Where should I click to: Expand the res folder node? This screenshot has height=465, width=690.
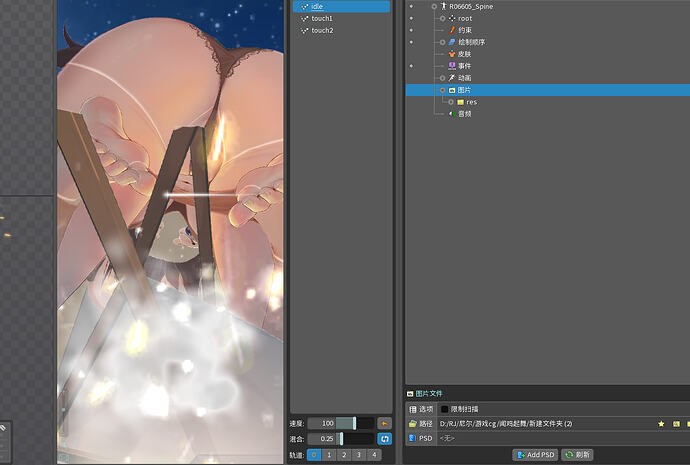[450, 102]
